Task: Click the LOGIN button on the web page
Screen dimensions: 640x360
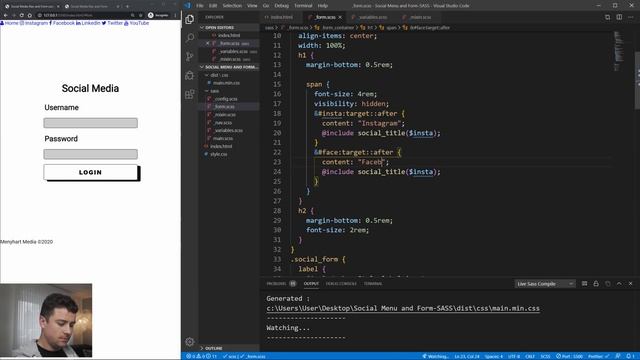Action: (x=91, y=172)
